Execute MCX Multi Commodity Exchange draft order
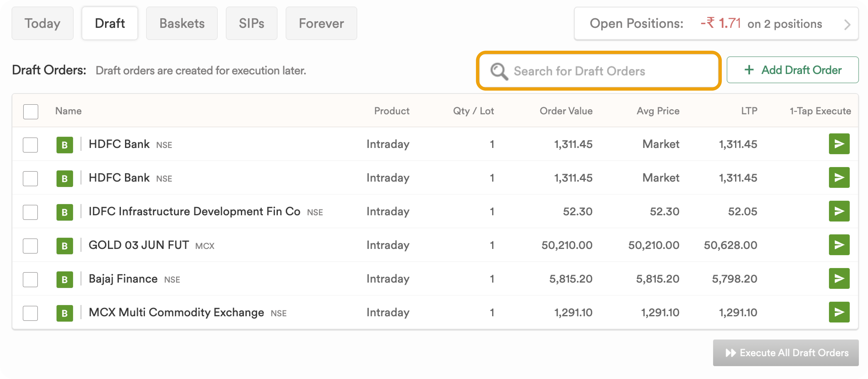This screenshot has height=379, width=868. [x=839, y=313]
